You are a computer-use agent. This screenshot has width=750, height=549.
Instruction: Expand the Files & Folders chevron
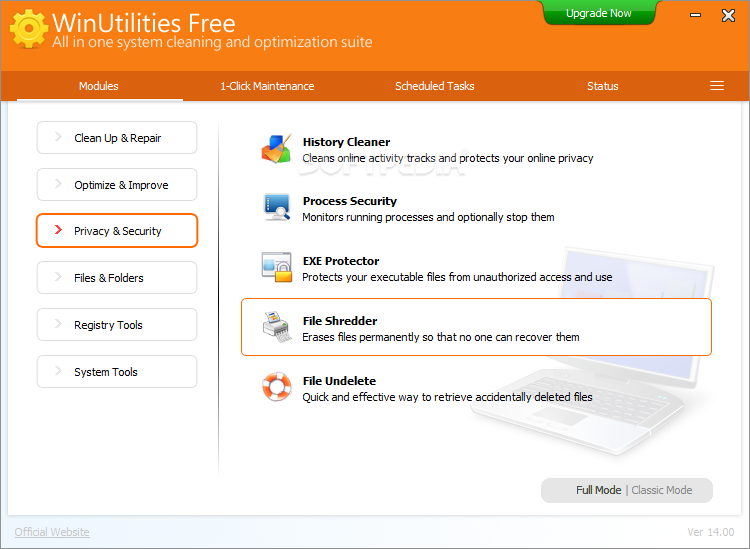point(58,276)
